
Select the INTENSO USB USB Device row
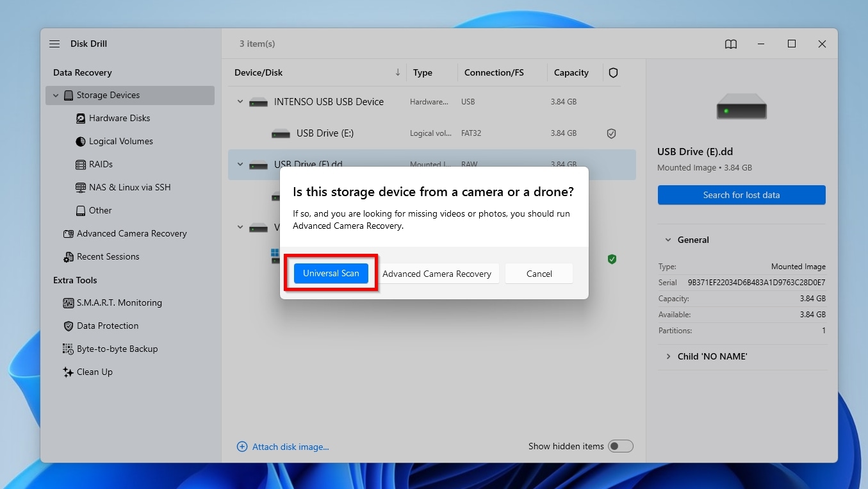(x=432, y=102)
